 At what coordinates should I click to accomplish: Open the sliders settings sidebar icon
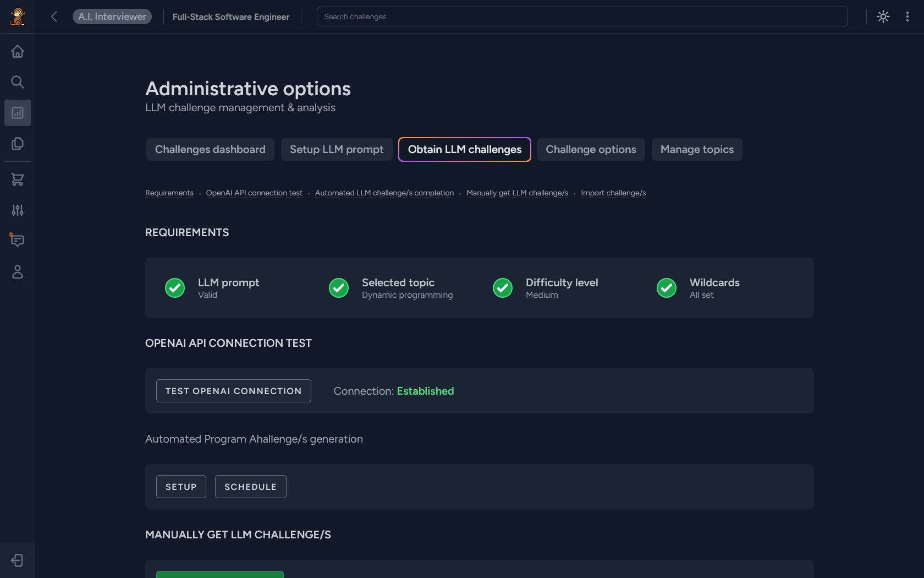(x=18, y=210)
